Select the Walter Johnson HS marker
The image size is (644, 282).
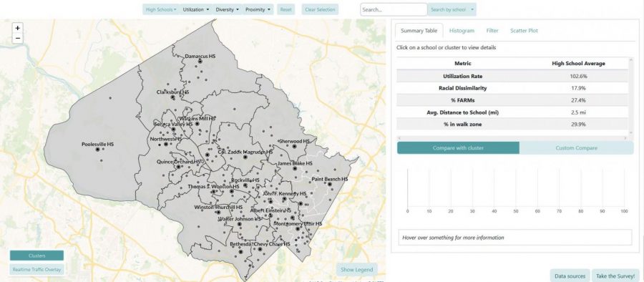[240, 224]
